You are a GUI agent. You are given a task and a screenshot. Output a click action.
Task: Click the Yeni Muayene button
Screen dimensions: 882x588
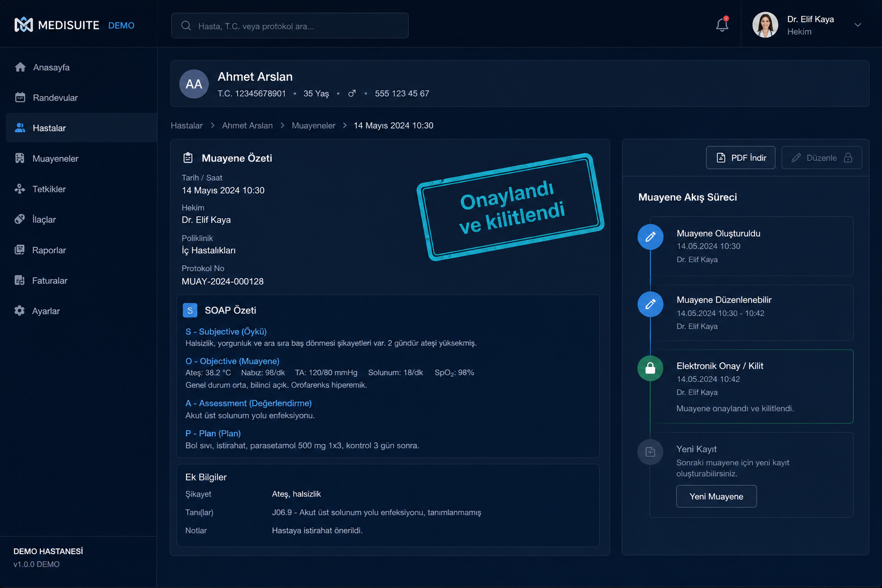point(716,497)
